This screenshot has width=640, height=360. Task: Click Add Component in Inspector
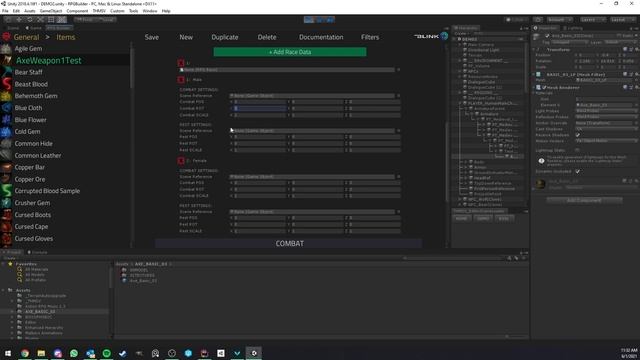[x=584, y=200]
